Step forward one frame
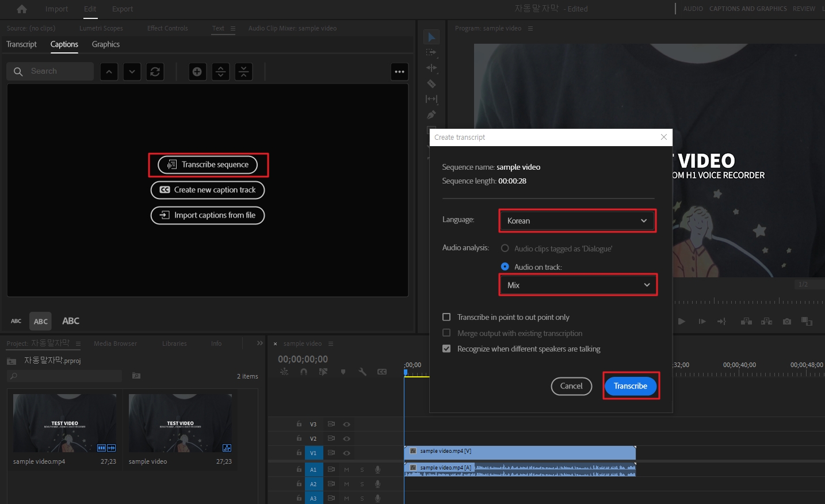The width and height of the screenshot is (825, 504). click(702, 322)
